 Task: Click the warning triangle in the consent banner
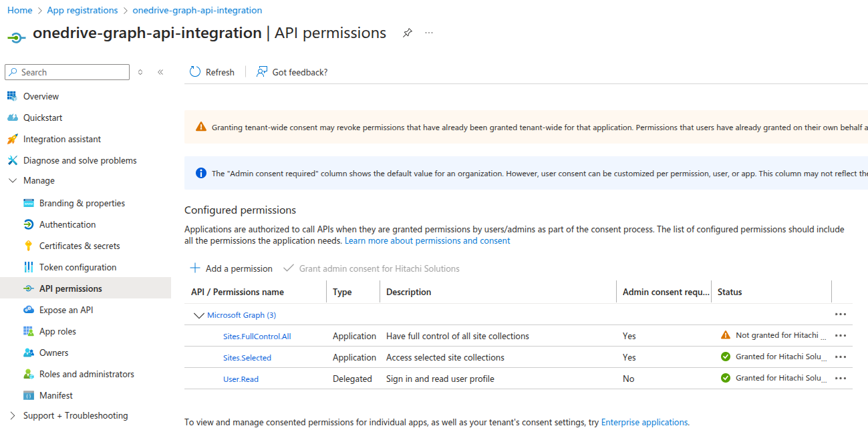(x=201, y=127)
